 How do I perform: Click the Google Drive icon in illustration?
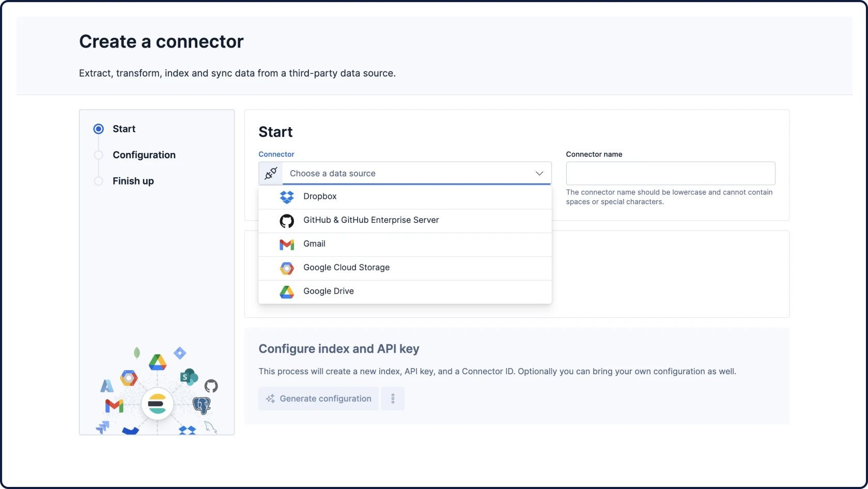pyautogui.click(x=158, y=362)
